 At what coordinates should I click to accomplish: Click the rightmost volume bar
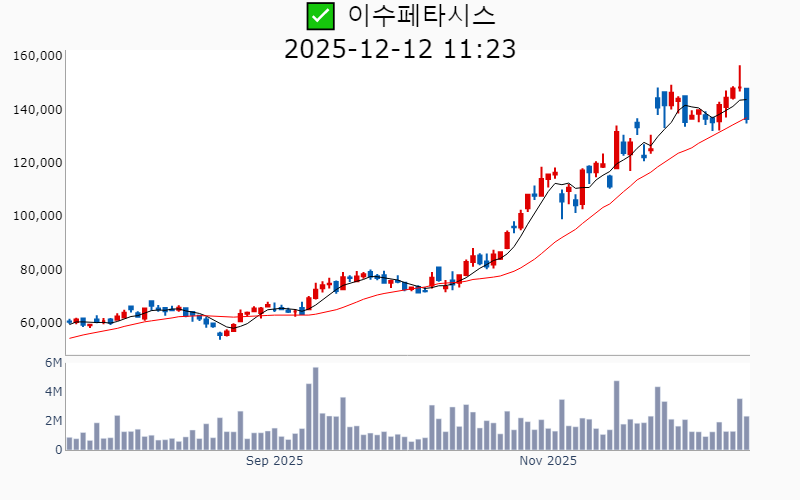pyautogui.click(x=746, y=433)
